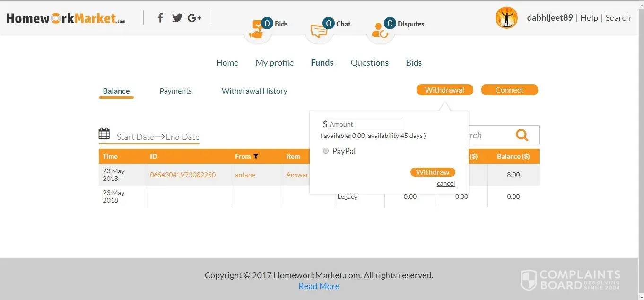
Task: Go to the Home menu item
Action: tap(227, 63)
